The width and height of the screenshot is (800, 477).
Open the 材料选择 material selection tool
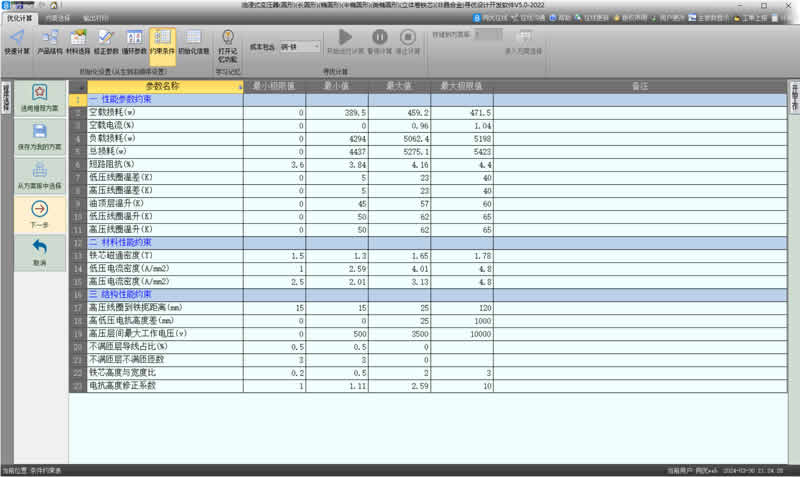(78, 42)
